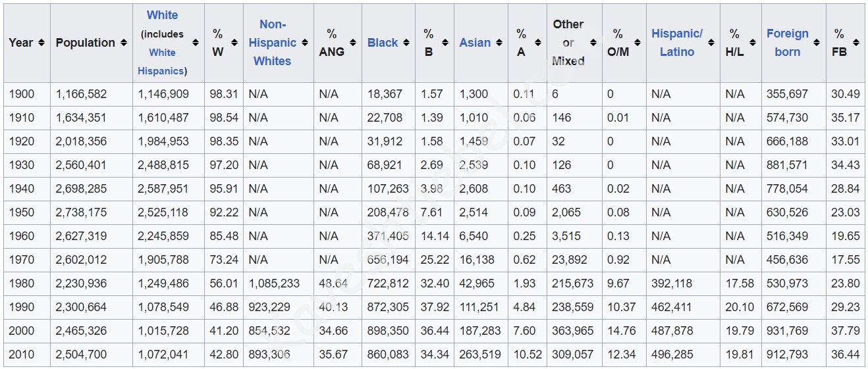This screenshot has width=868, height=369.
Task: Click the 2010 population cell 2,504,700
Action: 81,355
